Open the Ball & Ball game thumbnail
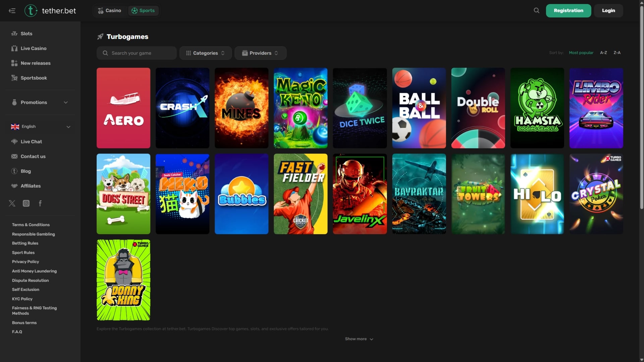 point(419,108)
